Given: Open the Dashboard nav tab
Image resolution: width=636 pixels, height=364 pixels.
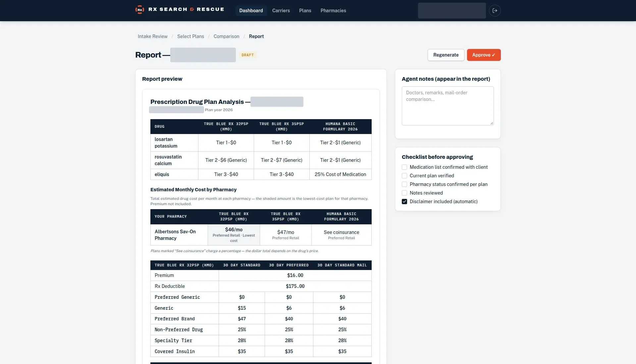Looking at the screenshot, I should [251, 11].
